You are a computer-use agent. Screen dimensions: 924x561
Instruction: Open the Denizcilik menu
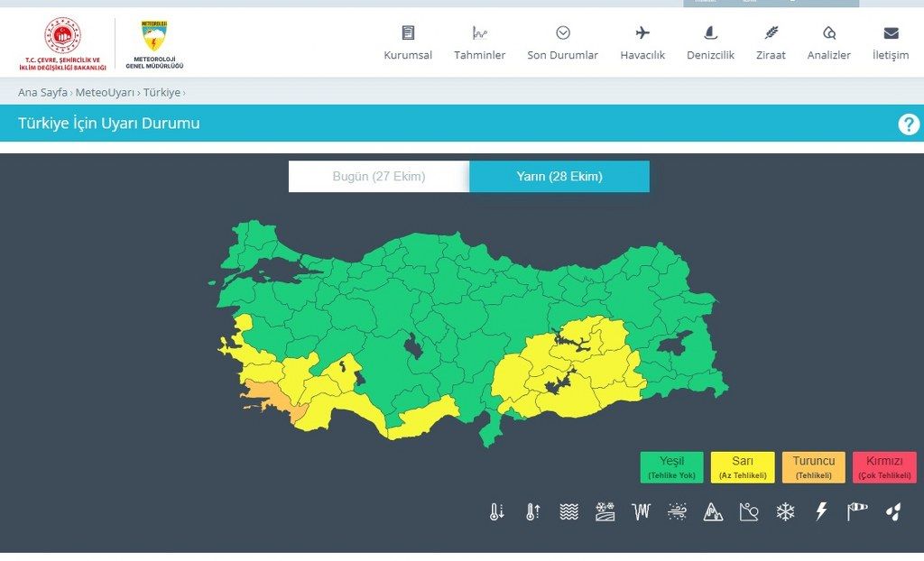(711, 55)
